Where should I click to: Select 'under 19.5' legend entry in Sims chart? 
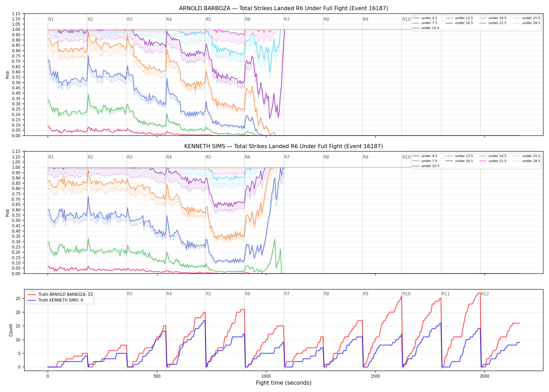tap(493, 156)
